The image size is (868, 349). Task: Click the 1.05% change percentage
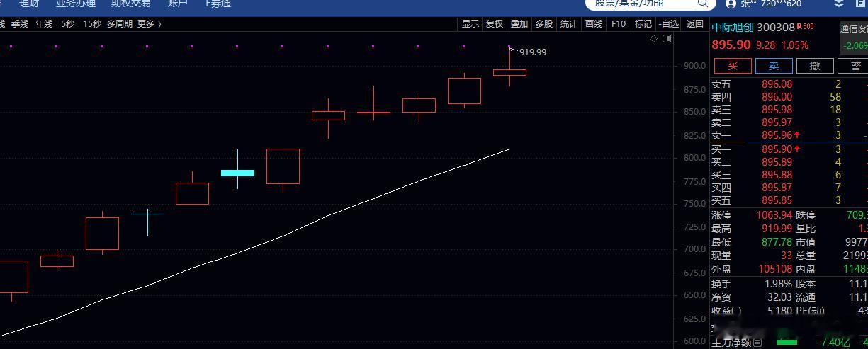tap(794, 45)
